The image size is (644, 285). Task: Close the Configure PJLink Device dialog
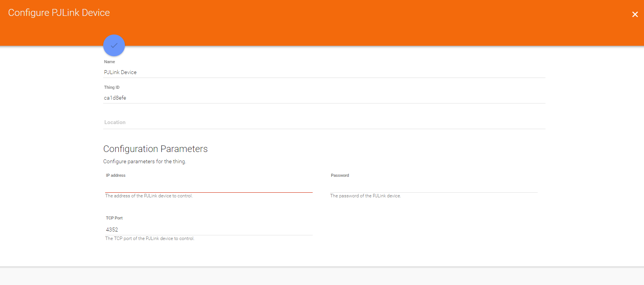pyautogui.click(x=635, y=14)
